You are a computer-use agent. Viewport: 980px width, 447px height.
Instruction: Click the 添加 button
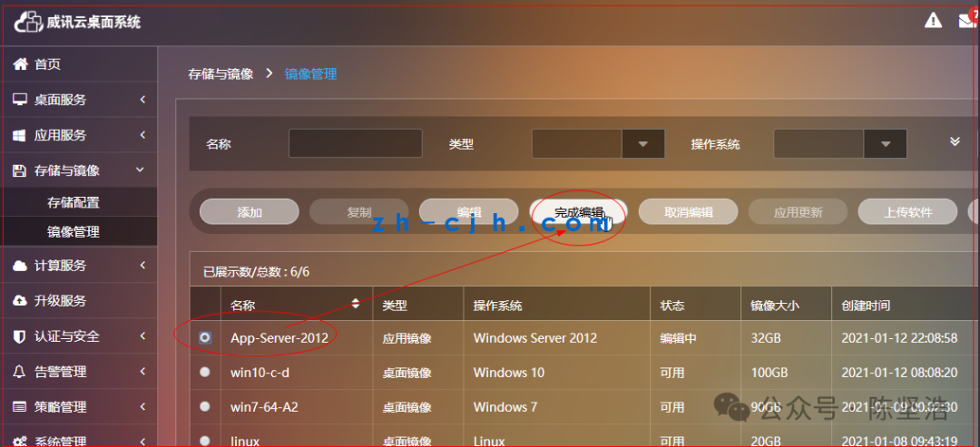[250, 211]
